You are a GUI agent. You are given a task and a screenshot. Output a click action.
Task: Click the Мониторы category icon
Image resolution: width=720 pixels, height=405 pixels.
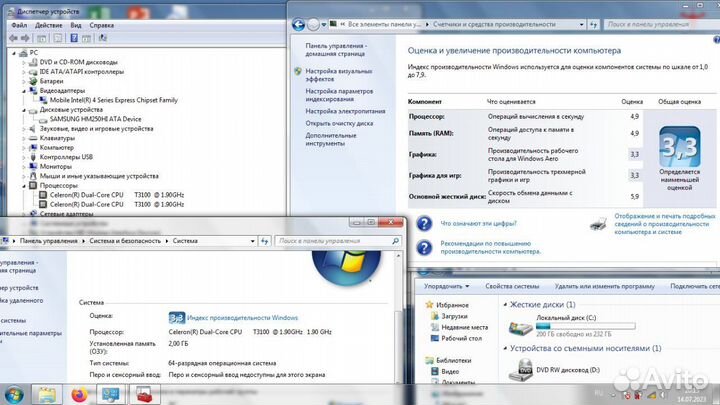coord(33,166)
